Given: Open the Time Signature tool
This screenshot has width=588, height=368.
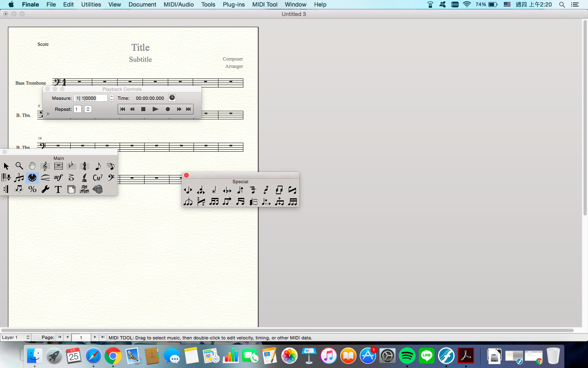Looking at the screenshot, I should coord(84,166).
